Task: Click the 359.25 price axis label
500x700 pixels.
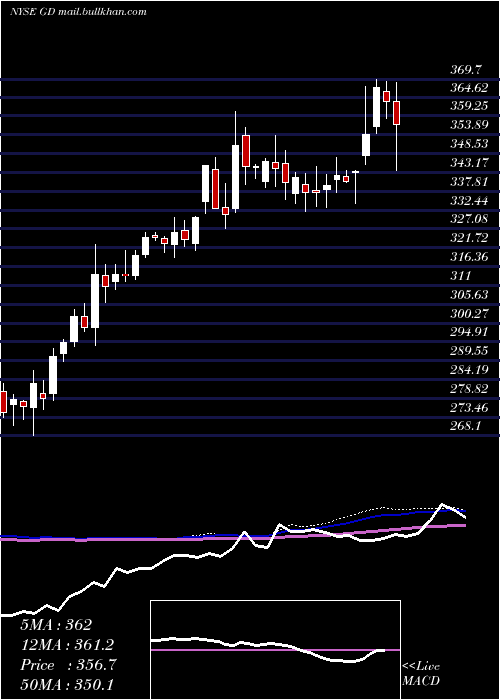Action: (x=469, y=106)
